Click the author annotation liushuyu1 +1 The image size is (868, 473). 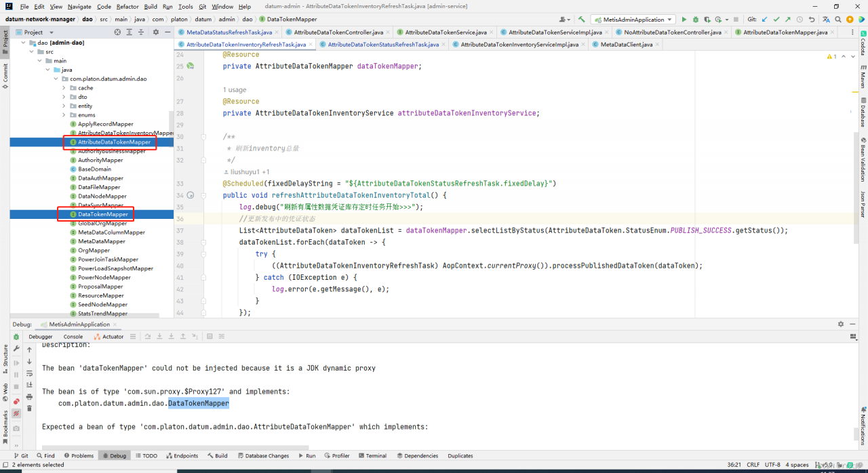pos(245,172)
